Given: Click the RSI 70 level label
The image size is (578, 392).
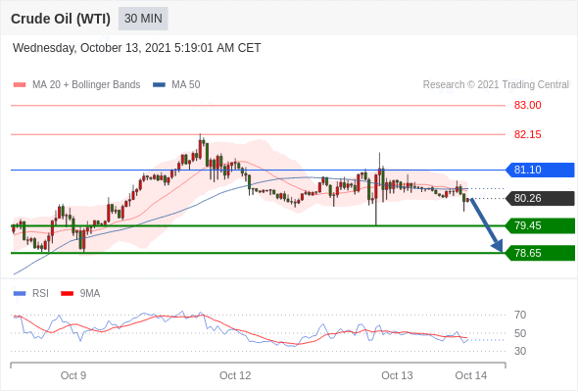Looking at the screenshot, I should (520, 315).
